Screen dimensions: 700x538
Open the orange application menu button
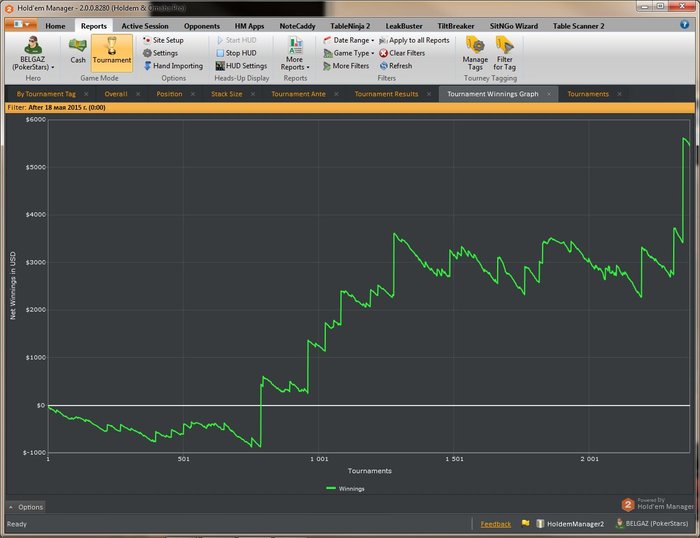pyautogui.click(x=21, y=25)
